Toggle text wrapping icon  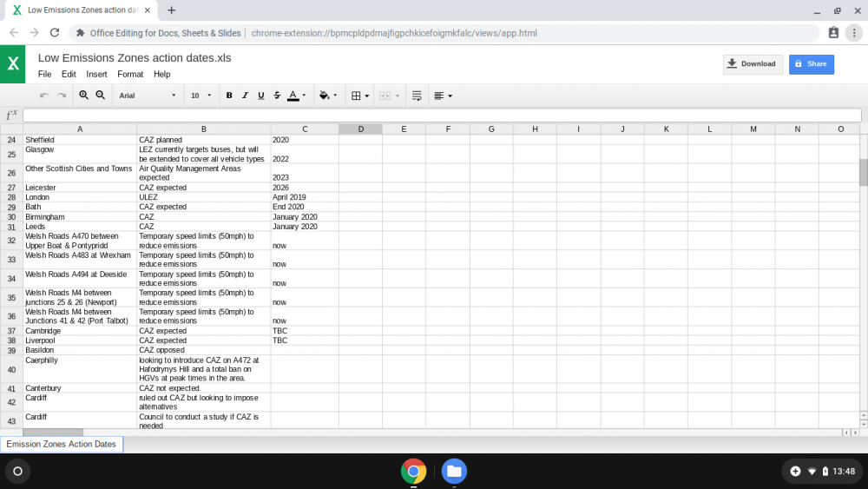pyautogui.click(x=417, y=96)
